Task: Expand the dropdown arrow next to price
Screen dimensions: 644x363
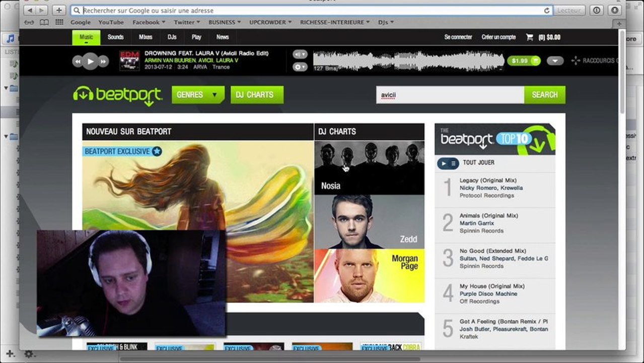Action: 555,60
